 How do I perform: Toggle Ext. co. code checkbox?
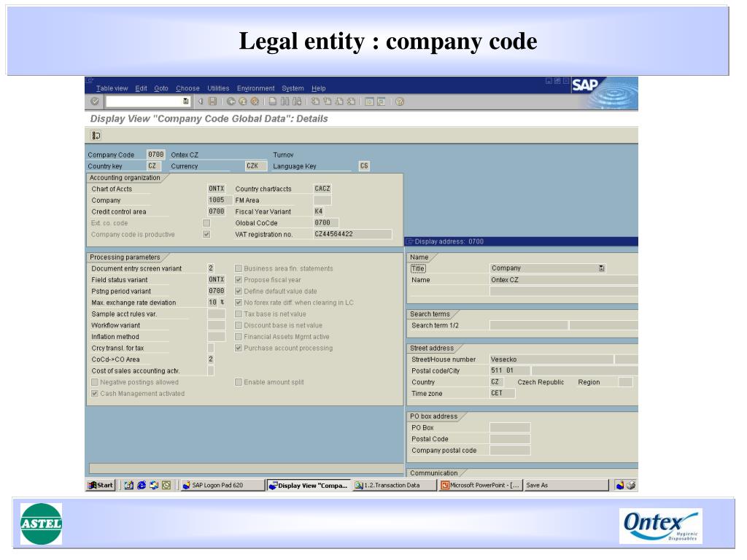tap(206, 223)
